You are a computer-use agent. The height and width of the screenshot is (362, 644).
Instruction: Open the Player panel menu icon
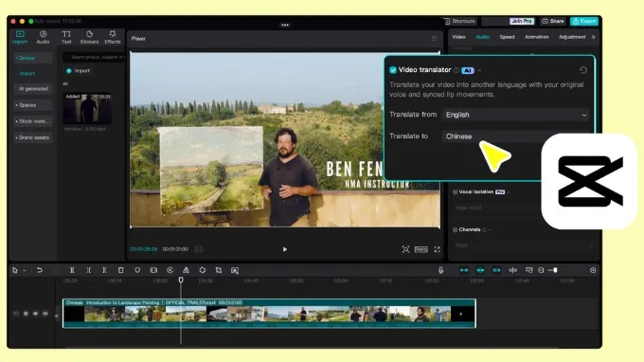click(x=434, y=38)
